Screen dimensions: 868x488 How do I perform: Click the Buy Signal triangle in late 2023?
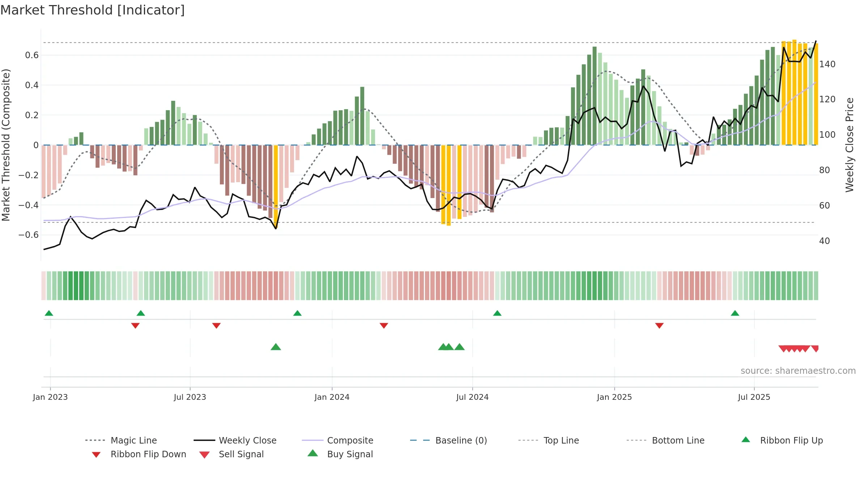(x=276, y=347)
